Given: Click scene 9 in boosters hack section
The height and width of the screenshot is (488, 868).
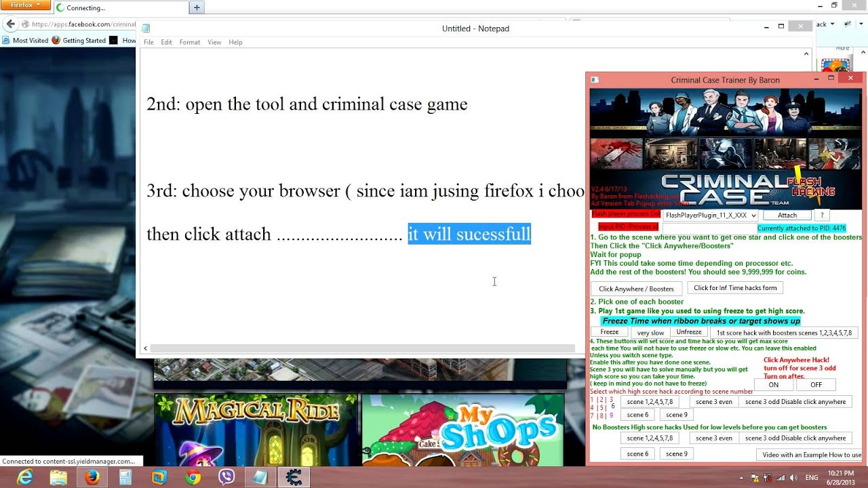Looking at the screenshot, I should 676,415.
